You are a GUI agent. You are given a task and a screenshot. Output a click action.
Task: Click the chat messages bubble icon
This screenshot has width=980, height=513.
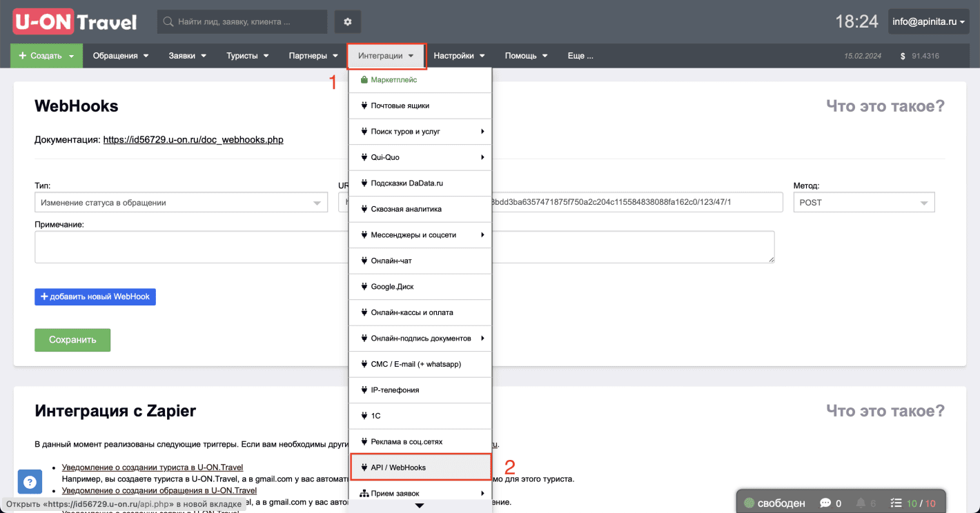pos(825,503)
